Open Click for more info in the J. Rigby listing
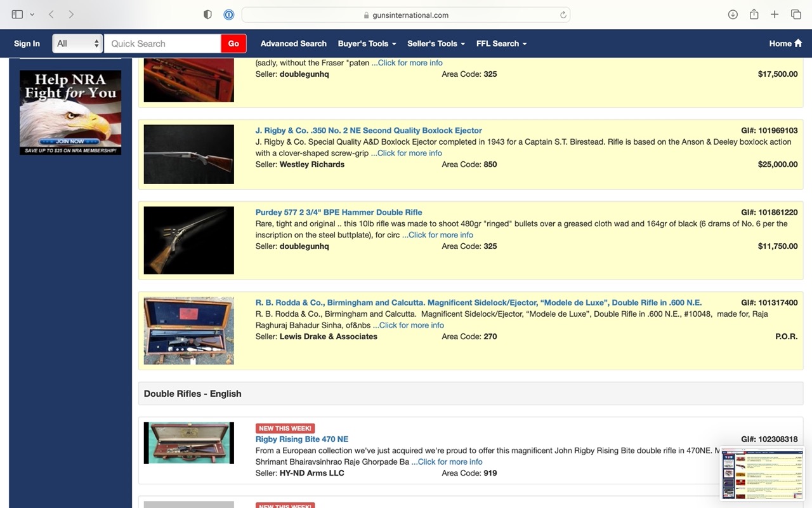This screenshot has width=812, height=508. coord(410,153)
